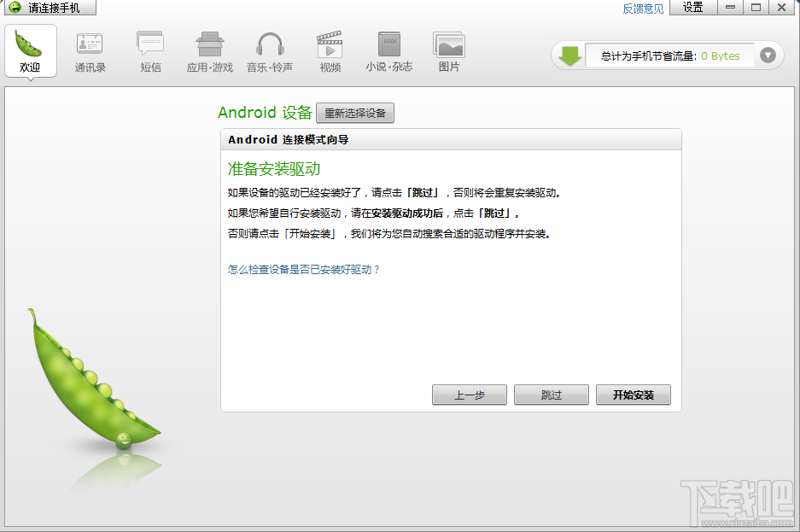The image size is (800, 532).
Task: Click the Android 连接模式向导 header
Action: point(451,139)
